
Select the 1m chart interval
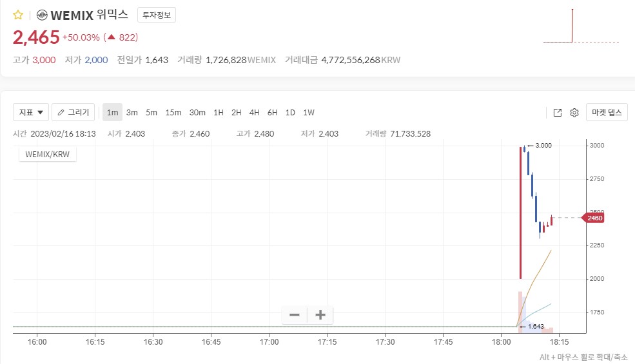click(112, 113)
